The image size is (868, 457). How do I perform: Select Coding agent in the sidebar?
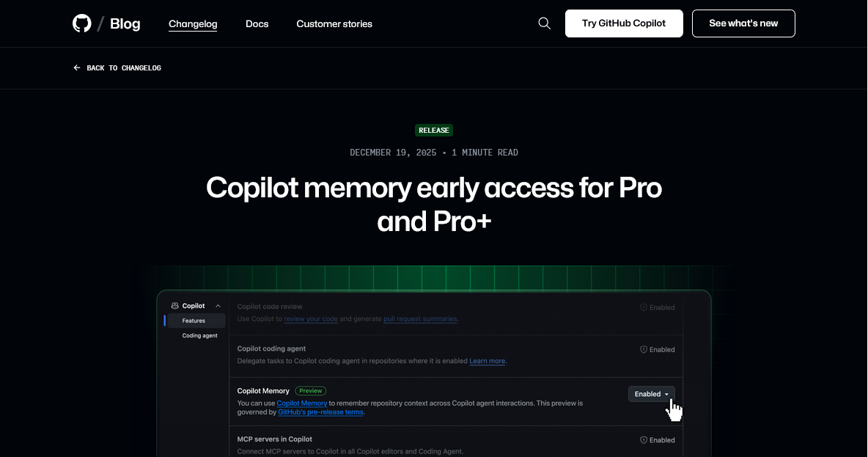[199, 335]
